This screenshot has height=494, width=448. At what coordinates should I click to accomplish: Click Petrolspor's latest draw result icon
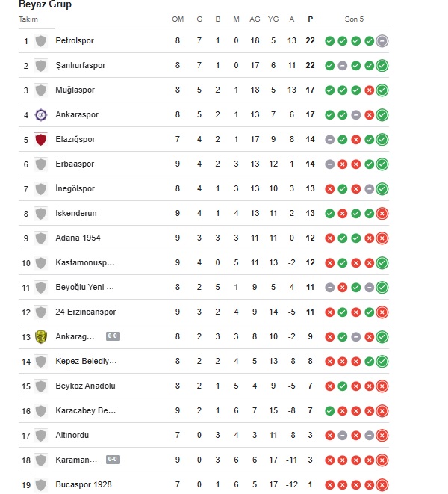pyautogui.click(x=382, y=40)
